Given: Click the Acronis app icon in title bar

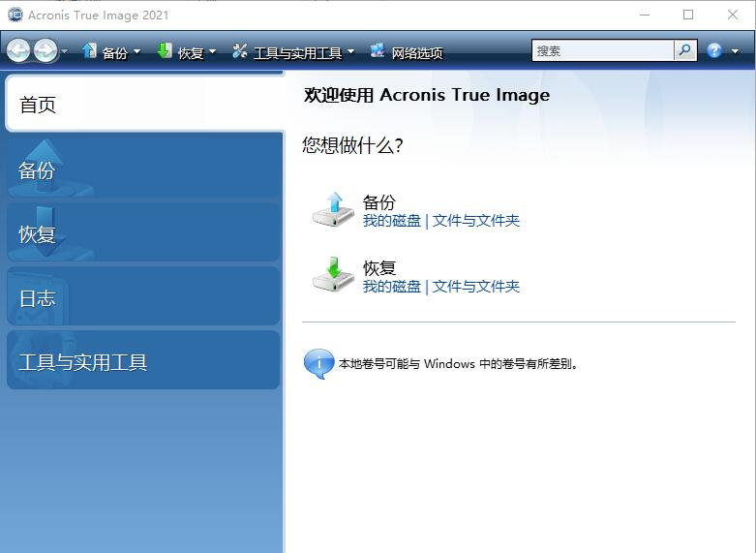Looking at the screenshot, I should click(x=15, y=15).
